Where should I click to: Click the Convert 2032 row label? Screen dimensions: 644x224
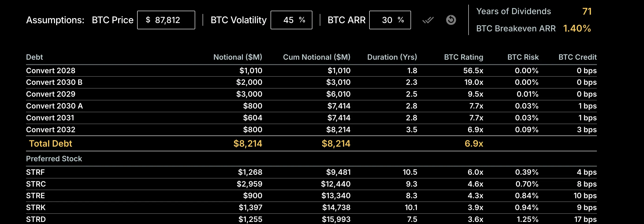[51, 130]
